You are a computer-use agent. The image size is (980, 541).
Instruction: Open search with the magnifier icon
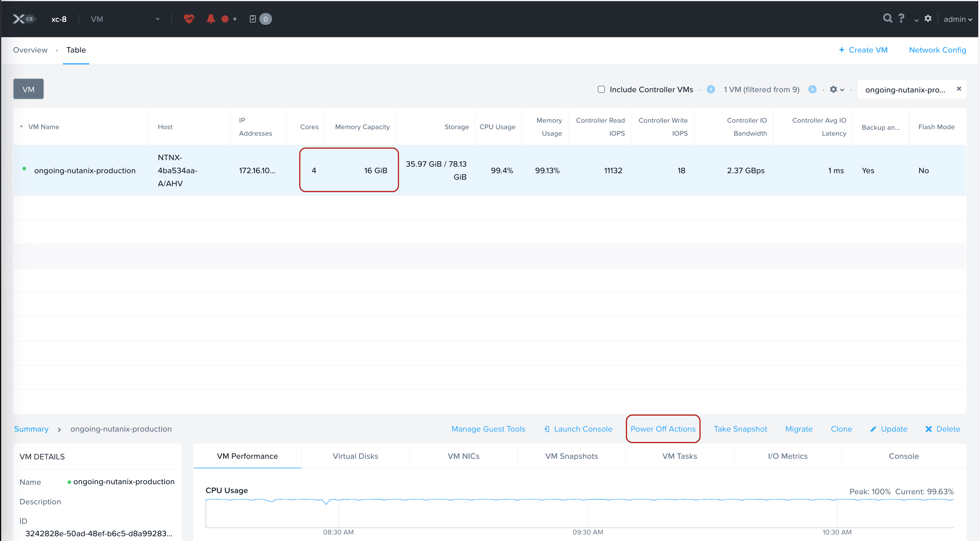click(888, 18)
